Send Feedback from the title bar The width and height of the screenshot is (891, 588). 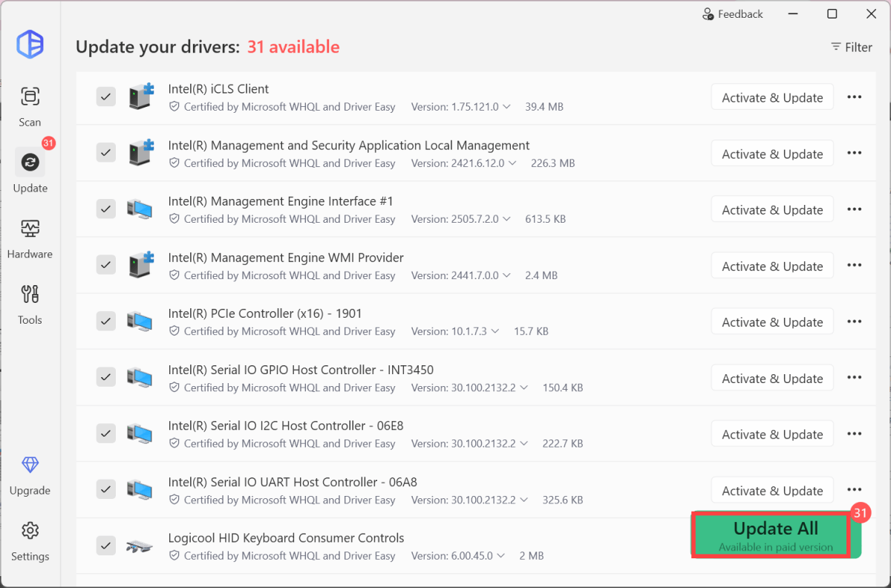732,14
